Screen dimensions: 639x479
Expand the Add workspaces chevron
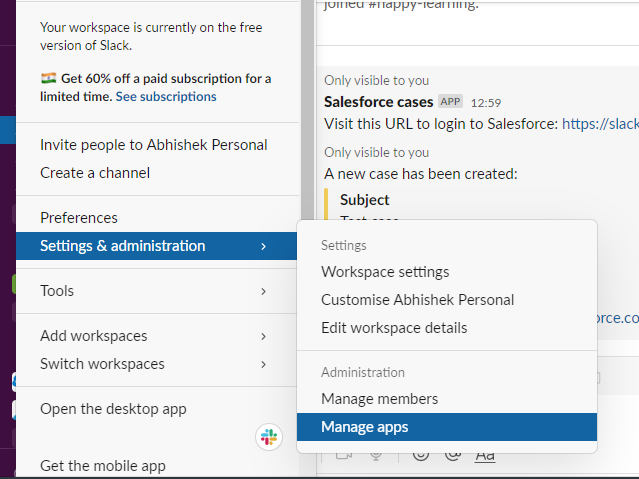coord(264,336)
